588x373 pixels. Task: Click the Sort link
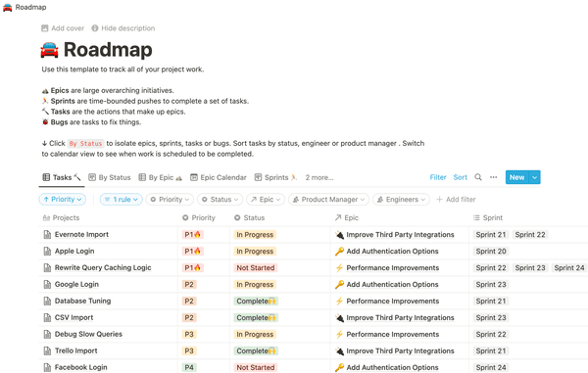[461, 177]
